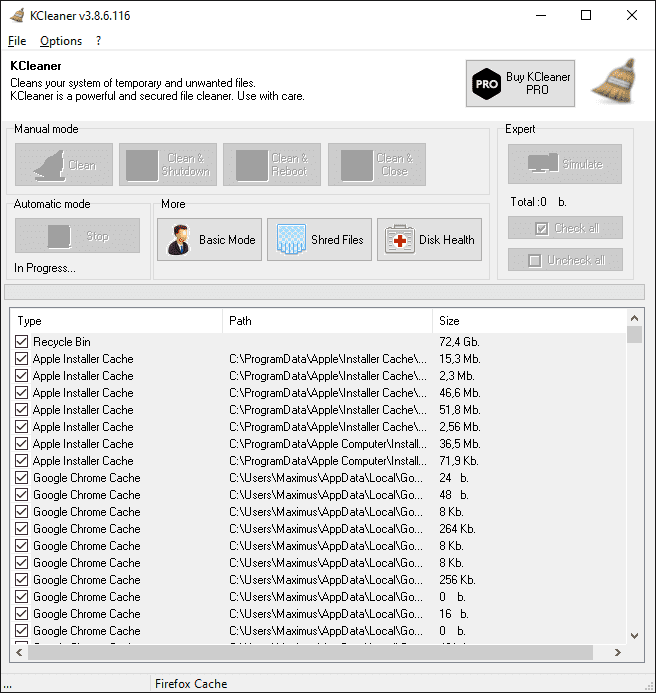Select the Google Chrome Cache 48 b. row
Image resolution: width=656 pixels, height=693 pixels.
(x=320, y=495)
